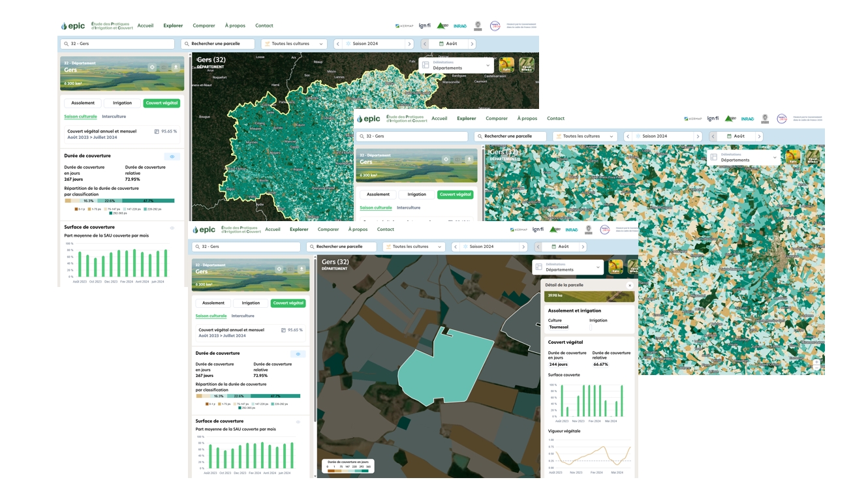Open Toutes les cultures dropdown in right window

(x=585, y=136)
